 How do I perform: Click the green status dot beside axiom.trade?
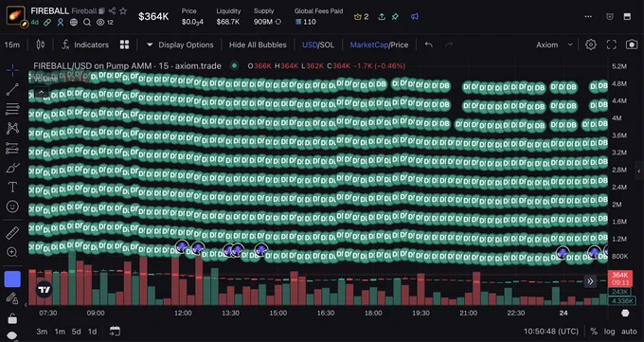tap(234, 65)
